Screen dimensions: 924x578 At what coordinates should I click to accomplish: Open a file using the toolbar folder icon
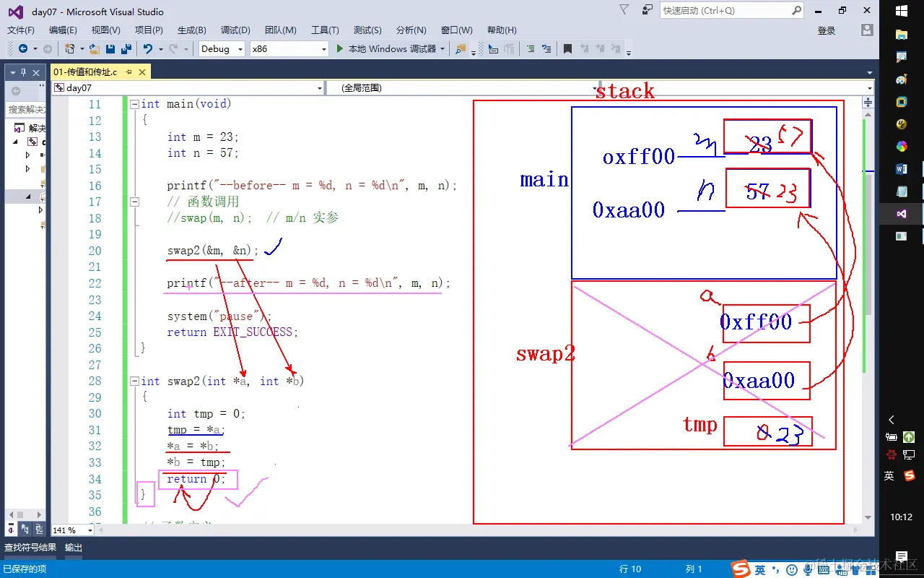tap(96, 49)
